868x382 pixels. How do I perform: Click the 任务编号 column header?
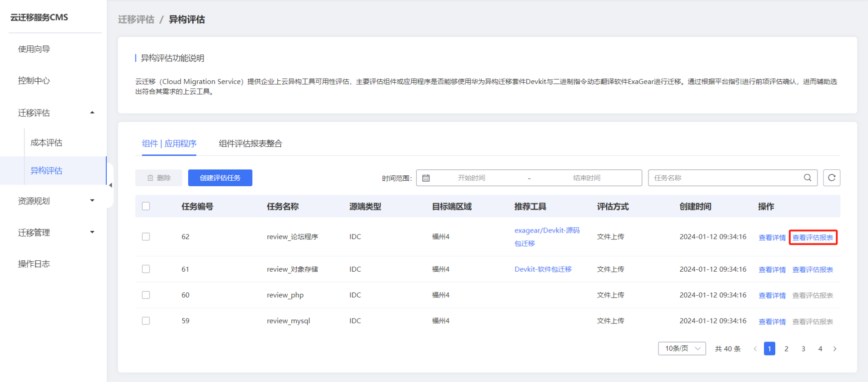pos(197,207)
